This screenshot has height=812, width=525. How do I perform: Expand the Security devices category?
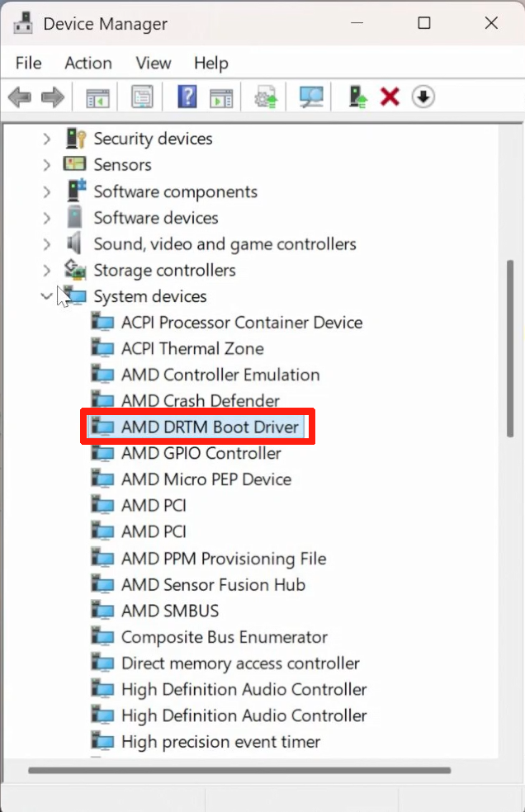tap(47, 139)
